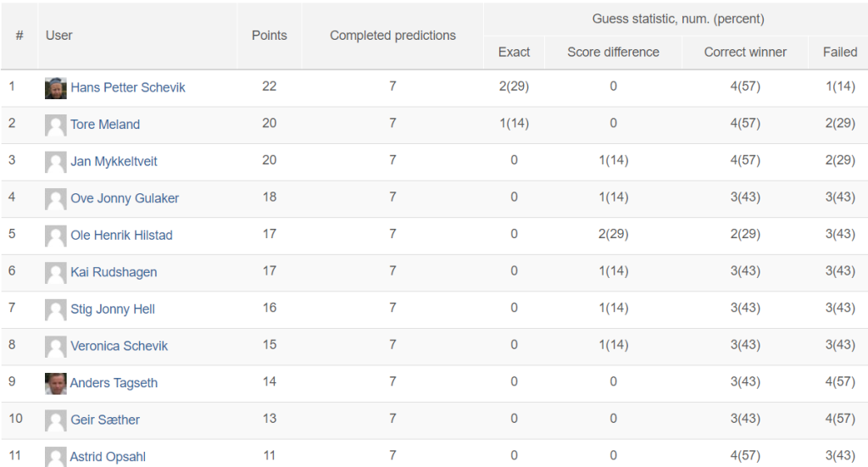Click Geir Sæther's placeholder avatar icon

coord(55,420)
